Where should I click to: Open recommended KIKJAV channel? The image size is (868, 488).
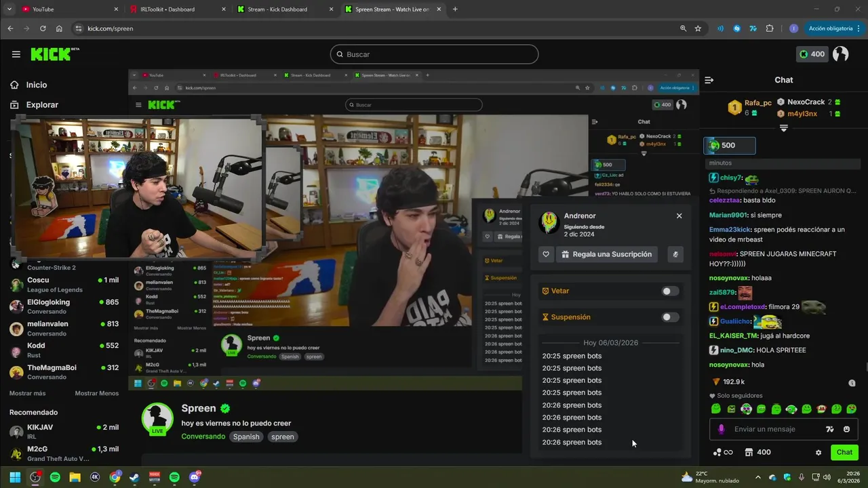click(64, 432)
